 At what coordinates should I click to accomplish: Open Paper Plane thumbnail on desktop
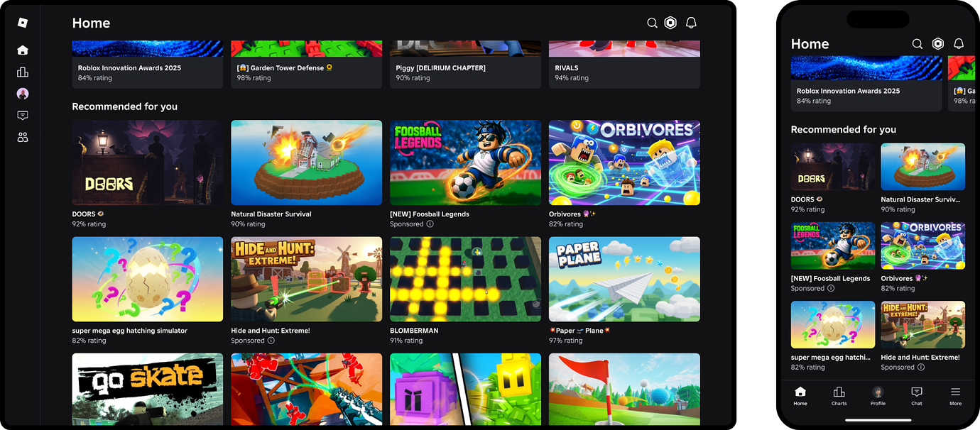(x=624, y=280)
